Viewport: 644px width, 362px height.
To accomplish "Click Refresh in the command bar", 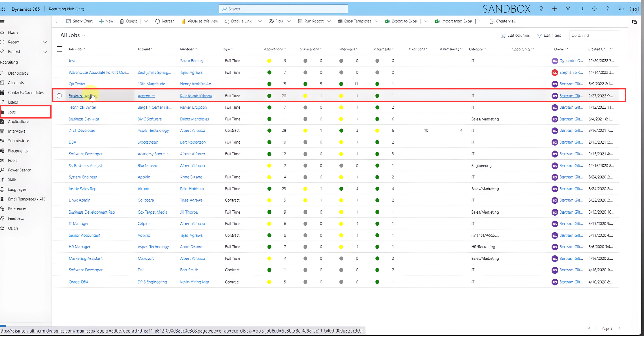I will (x=165, y=21).
